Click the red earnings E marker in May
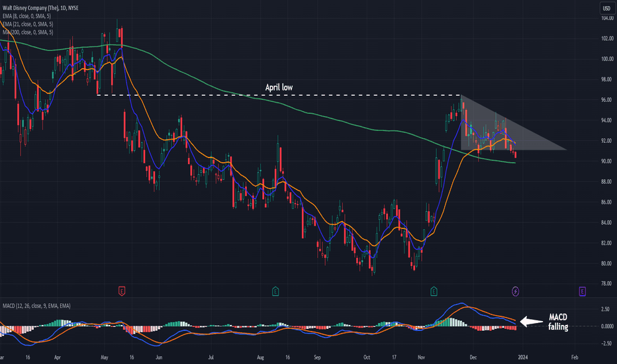 pyautogui.click(x=122, y=291)
